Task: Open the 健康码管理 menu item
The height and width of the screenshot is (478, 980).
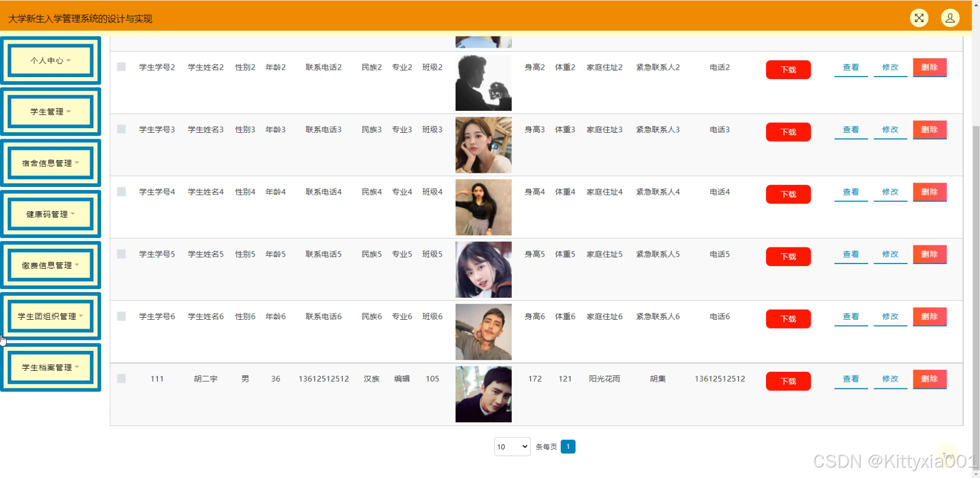Action: tap(51, 214)
